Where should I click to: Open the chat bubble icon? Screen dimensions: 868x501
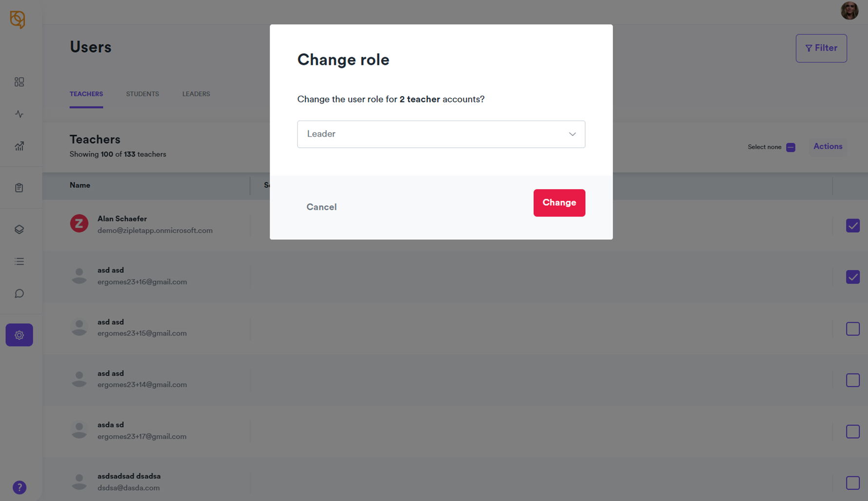[x=19, y=294]
